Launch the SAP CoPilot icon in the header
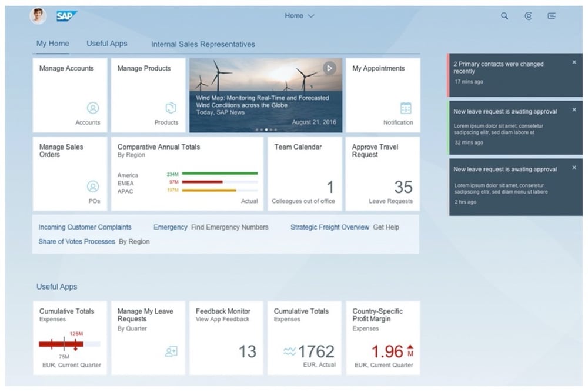 [528, 16]
